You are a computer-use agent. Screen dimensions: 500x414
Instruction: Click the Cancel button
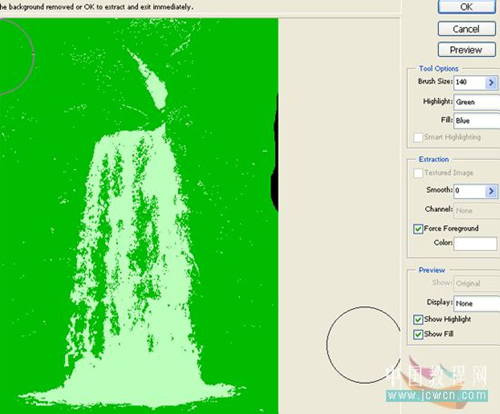click(467, 29)
